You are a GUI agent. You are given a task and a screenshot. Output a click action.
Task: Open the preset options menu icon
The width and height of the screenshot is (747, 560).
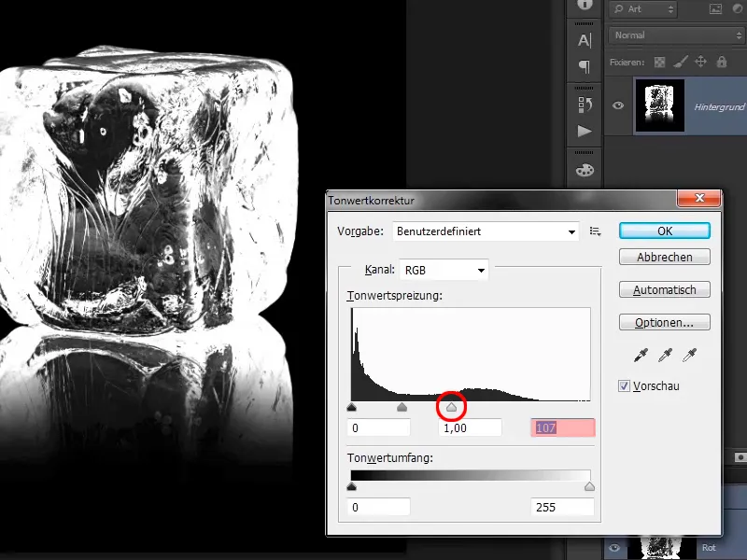595,231
